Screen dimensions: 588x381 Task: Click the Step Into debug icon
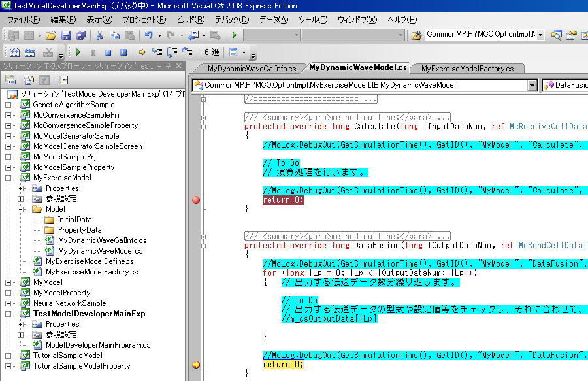click(157, 52)
